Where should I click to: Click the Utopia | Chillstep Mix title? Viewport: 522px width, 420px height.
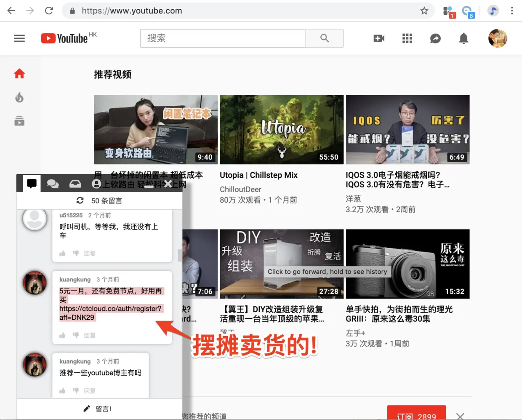coord(258,175)
